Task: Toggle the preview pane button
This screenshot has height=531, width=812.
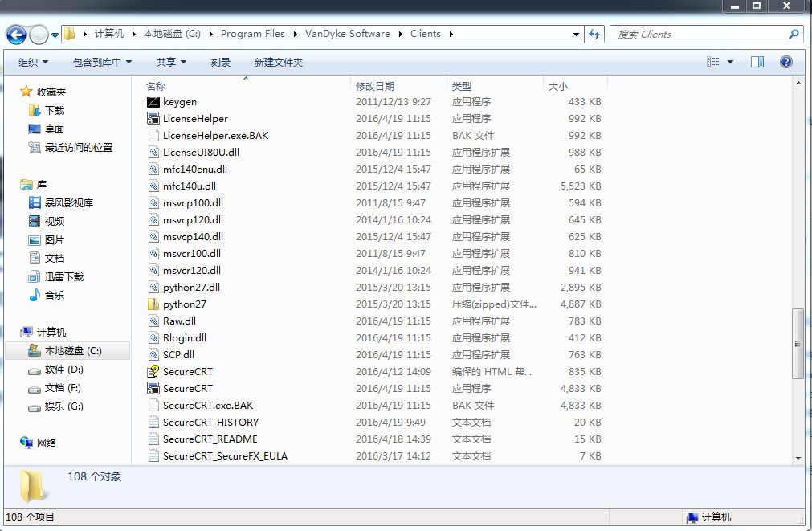Action: (x=757, y=62)
